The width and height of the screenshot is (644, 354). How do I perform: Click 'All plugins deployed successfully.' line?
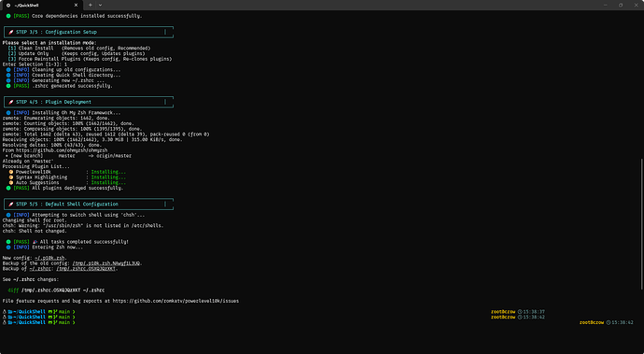click(x=64, y=188)
